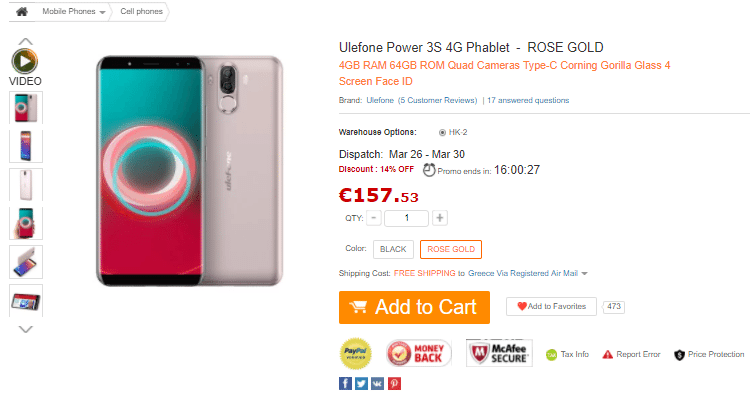Choose the ROSE GOLD color option
The width and height of the screenshot is (750, 420).
click(x=451, y=249)
